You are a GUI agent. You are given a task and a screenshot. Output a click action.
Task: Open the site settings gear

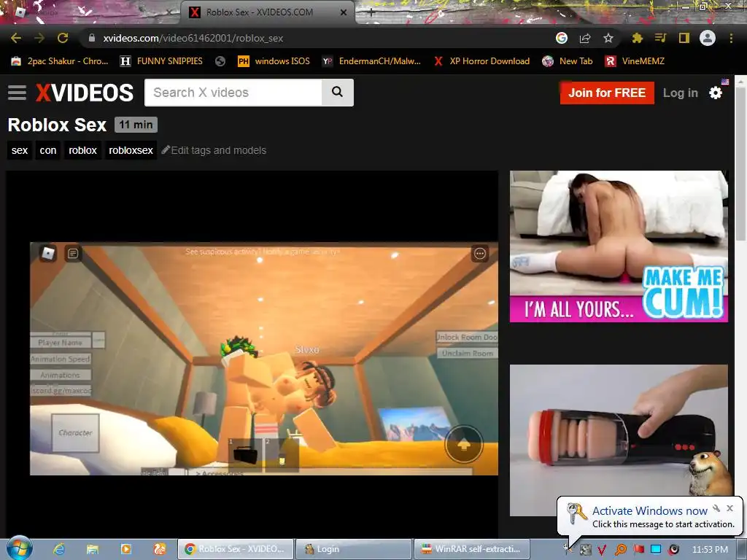(x=716, y=93)
